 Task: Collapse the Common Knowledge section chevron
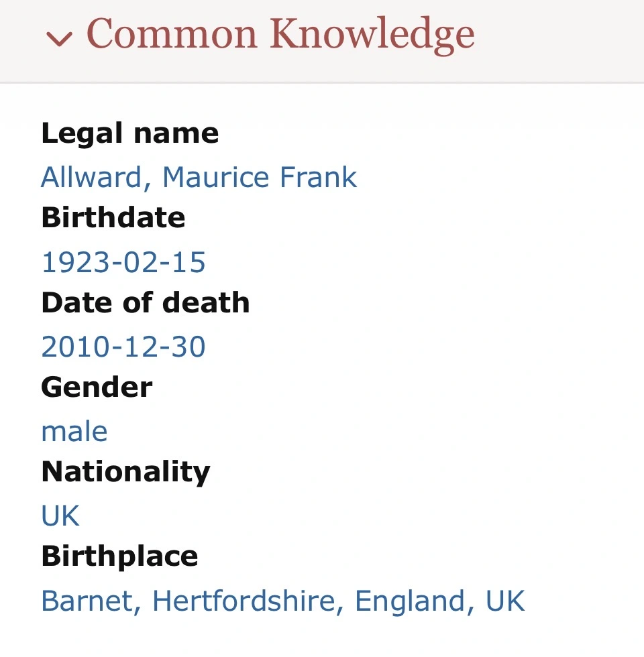(x=59, y=38)
